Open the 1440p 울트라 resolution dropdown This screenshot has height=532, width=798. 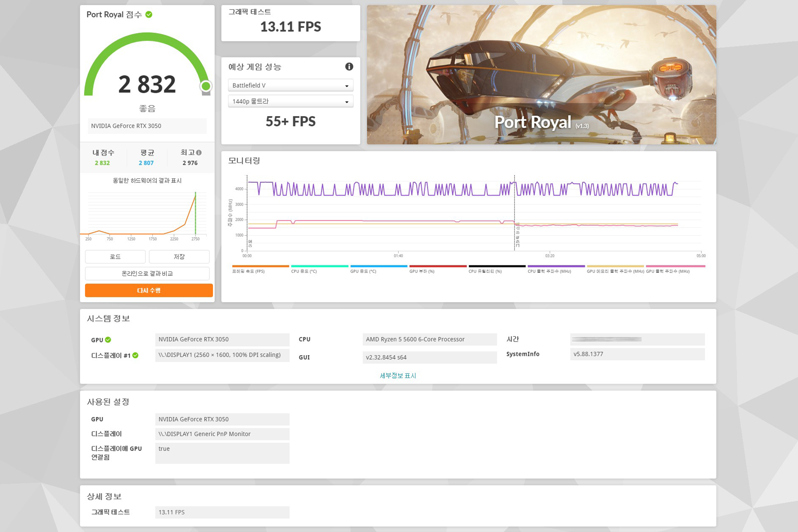pyautogui.click(x=290, y=101)
